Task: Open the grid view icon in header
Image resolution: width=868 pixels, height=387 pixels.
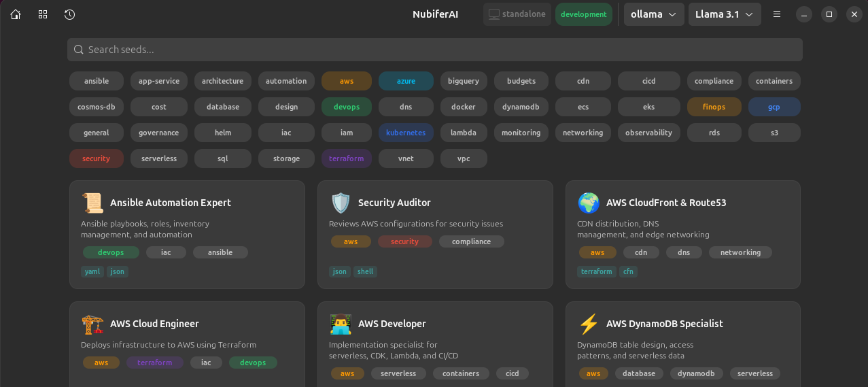Action: click(x=43, y=14)
